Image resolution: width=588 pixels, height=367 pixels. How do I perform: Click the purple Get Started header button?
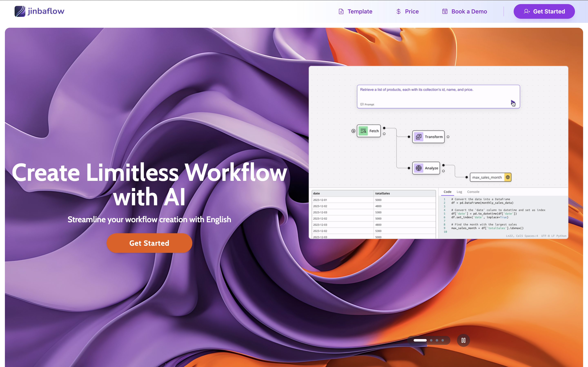544,11
